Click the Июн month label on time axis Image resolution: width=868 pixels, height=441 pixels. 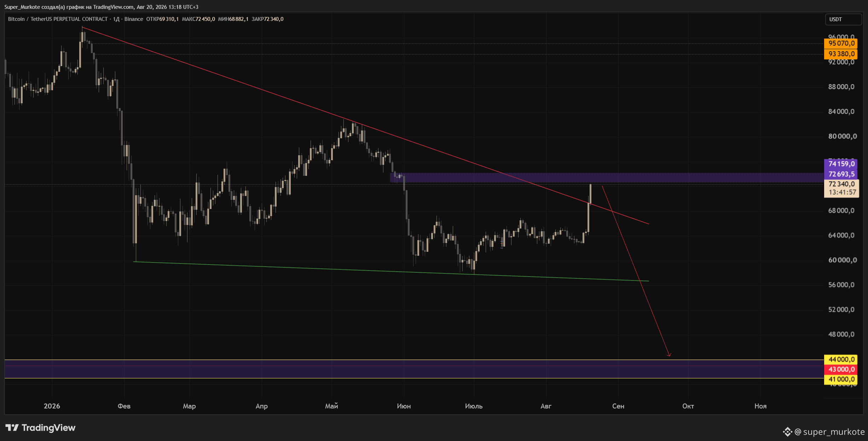pos(404,406)
